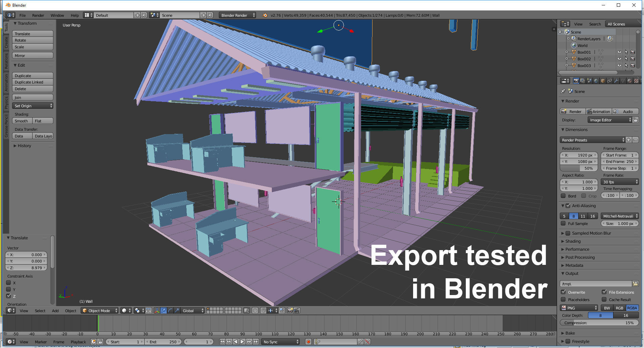This screenshot has height=348, width=644.
Task: Enable the X constraint axis checkbox
Action: pyautogui.click(x=9, y=283)
